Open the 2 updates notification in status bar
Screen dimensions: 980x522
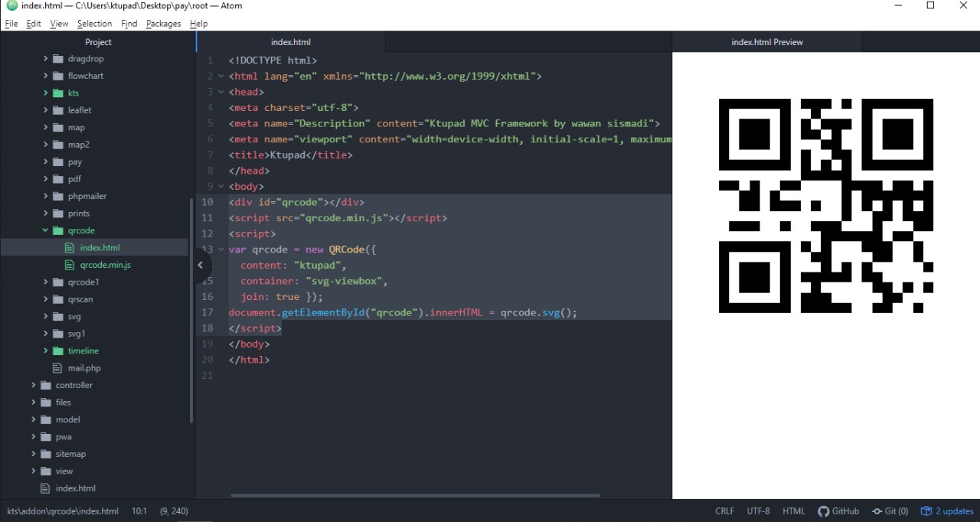(x=947, y=511)
